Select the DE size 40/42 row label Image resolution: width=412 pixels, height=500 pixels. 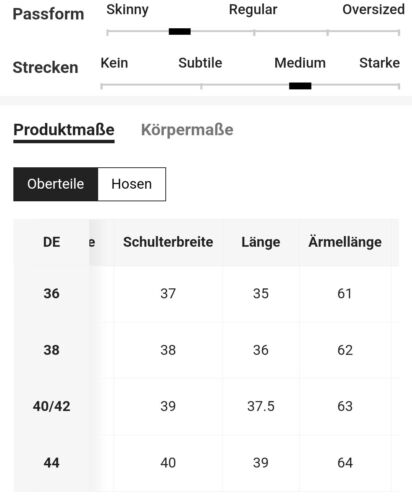52,406
